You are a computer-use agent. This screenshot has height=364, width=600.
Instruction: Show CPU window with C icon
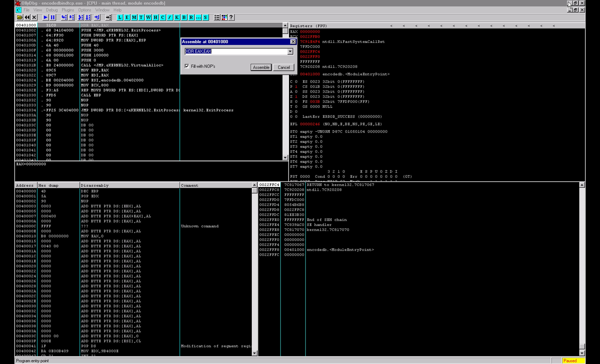[x=162, y=17]
